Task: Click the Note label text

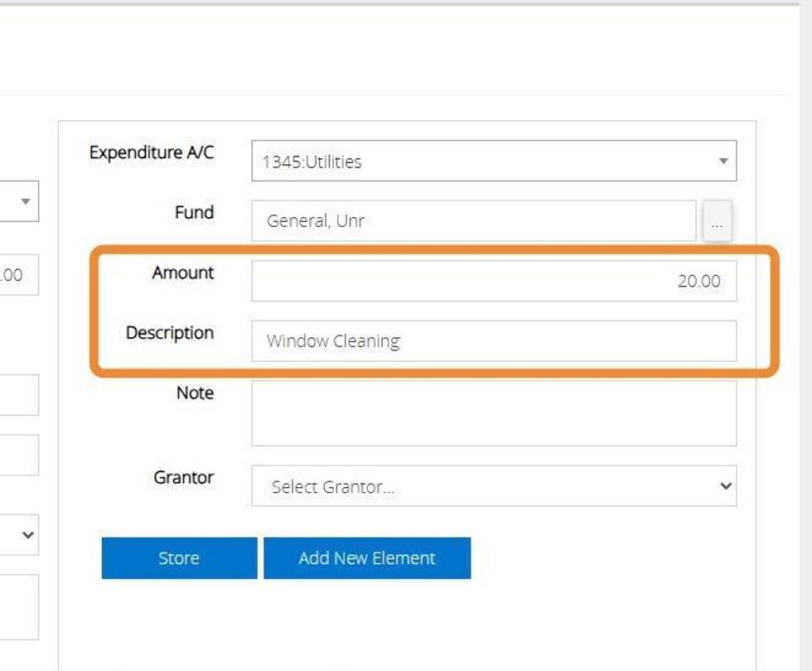Action: 195,393
